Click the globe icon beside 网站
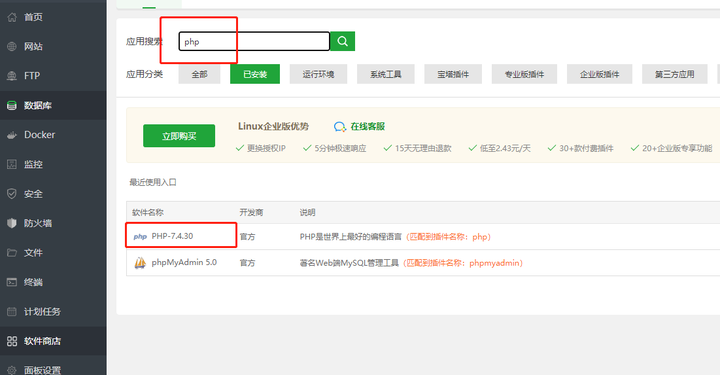720x375 pixels. (12, 46)
